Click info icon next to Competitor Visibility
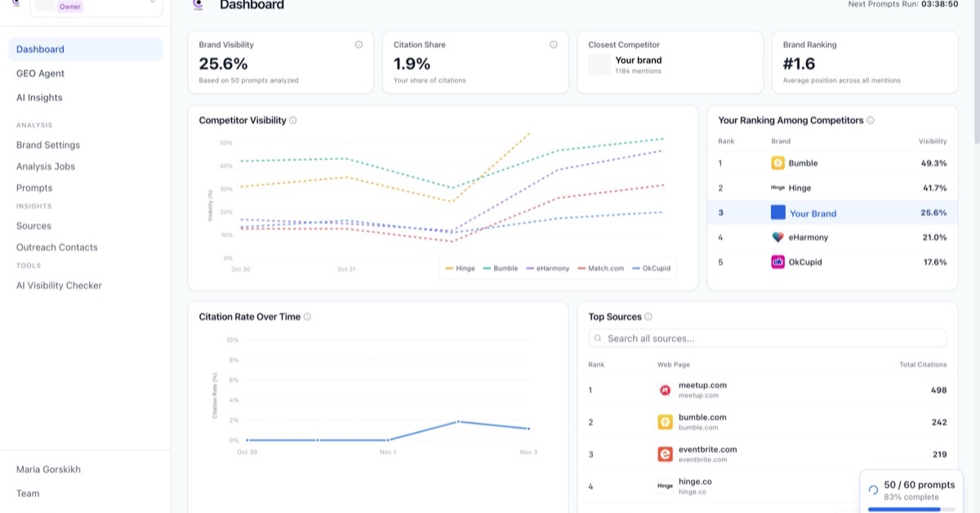980x513 pixels. click(293, 120)
